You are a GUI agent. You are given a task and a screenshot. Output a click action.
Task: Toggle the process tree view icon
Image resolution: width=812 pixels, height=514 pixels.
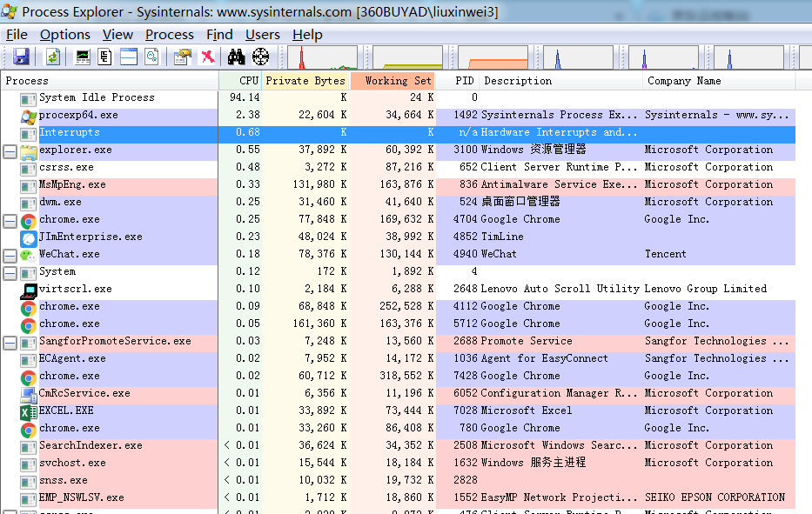click(105, 57)
